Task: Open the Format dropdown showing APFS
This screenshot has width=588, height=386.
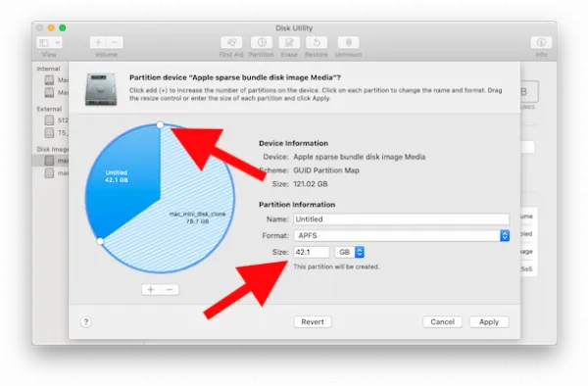Action: [401, 235]
